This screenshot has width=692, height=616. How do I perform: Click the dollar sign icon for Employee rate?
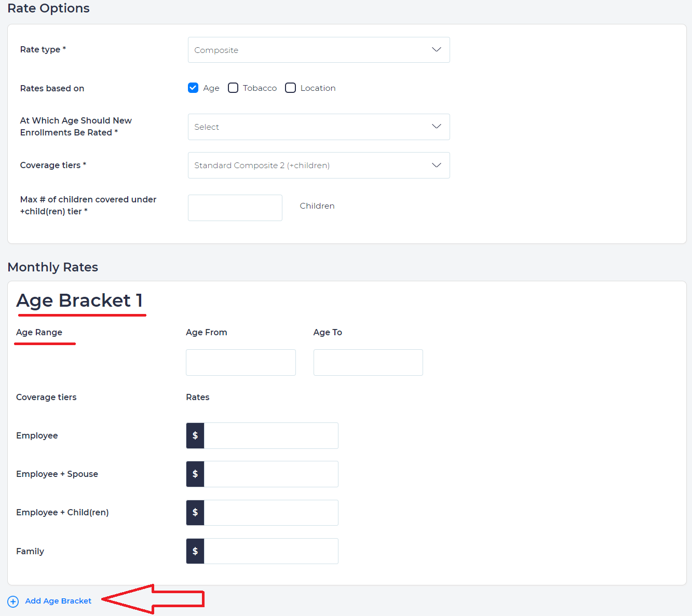(x=195, y=435)
